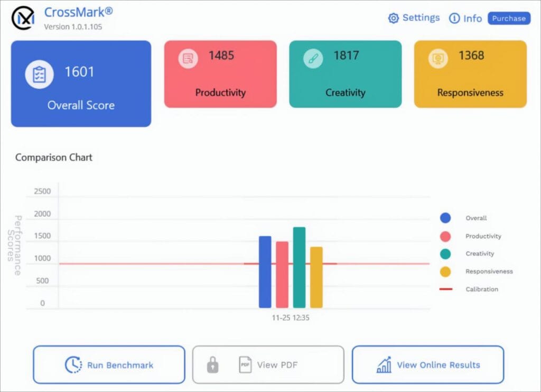The image size is (541, 392).
Task: Click the Info circle icon
Action: click(454, 18)
